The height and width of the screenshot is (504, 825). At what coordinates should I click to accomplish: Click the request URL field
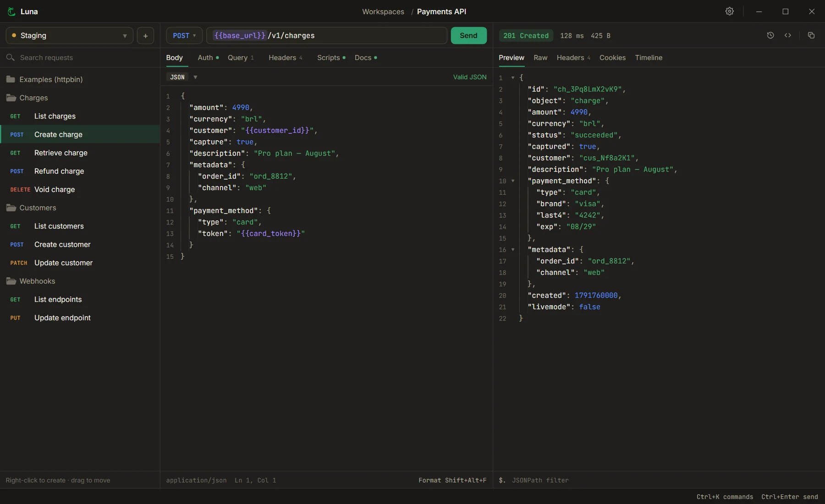[x=327, y=35]
